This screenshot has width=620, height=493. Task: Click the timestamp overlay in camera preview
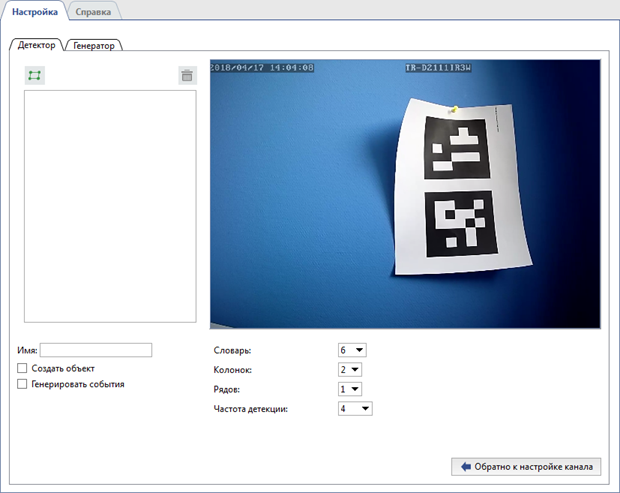(263, 68)
